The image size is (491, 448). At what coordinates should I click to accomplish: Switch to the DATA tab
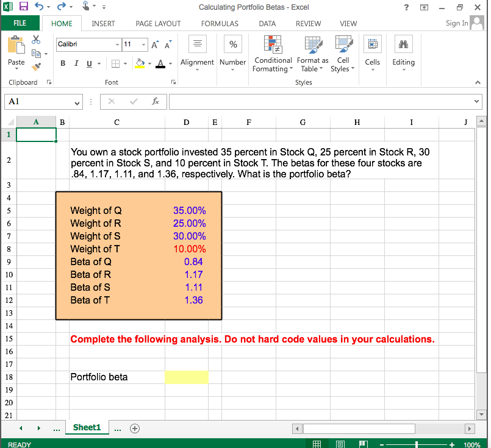pos(267,24)
